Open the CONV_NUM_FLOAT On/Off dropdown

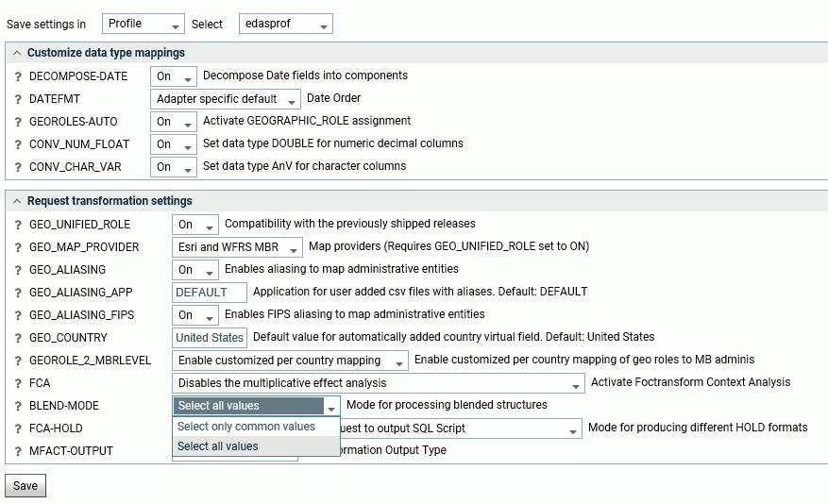pyautogui.click(x=174, y=144)
